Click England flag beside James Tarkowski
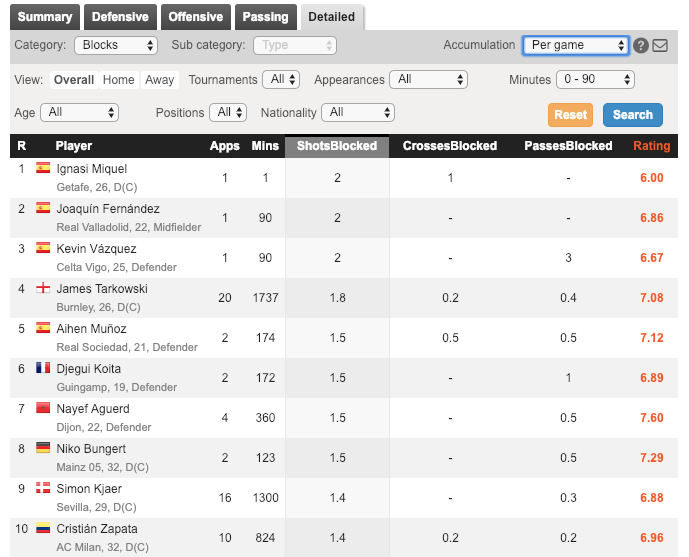Screen dimensions: 689x557 [x=43, y=288]
